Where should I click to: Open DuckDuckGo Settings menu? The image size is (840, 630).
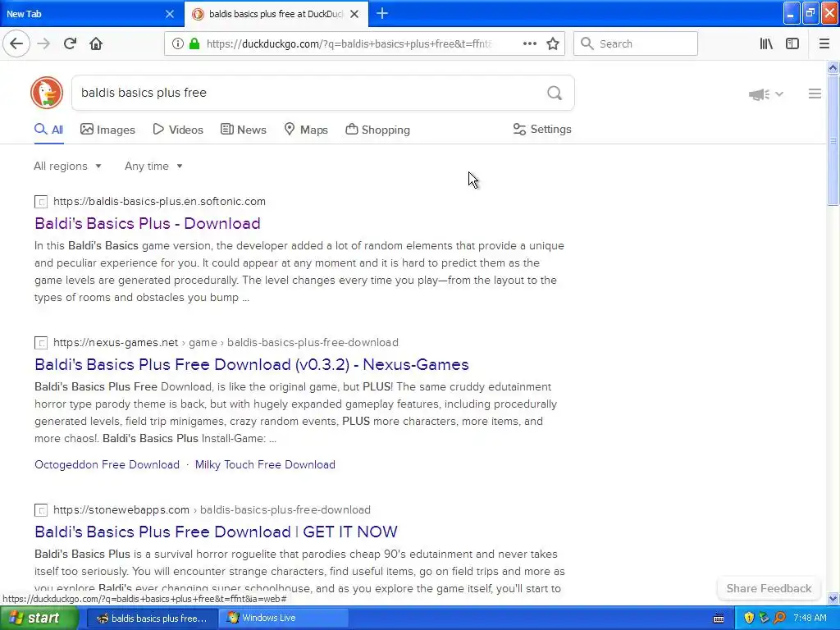(x=542, y=129)
